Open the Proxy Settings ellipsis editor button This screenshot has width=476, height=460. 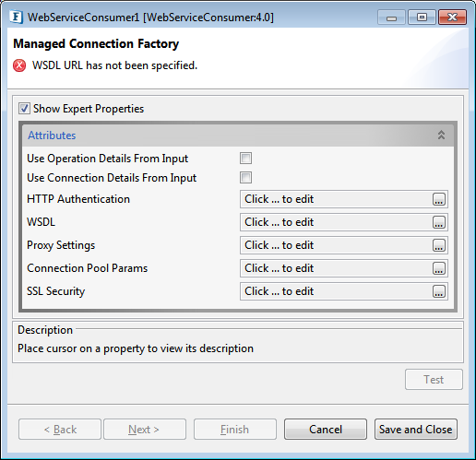tap(439, 245)
